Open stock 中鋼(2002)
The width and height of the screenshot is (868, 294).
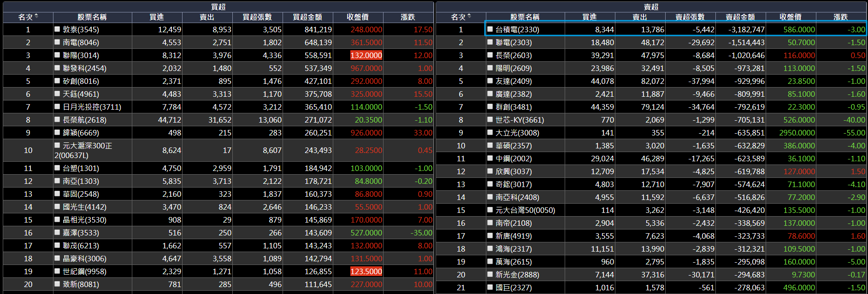(x=514, y=159)
